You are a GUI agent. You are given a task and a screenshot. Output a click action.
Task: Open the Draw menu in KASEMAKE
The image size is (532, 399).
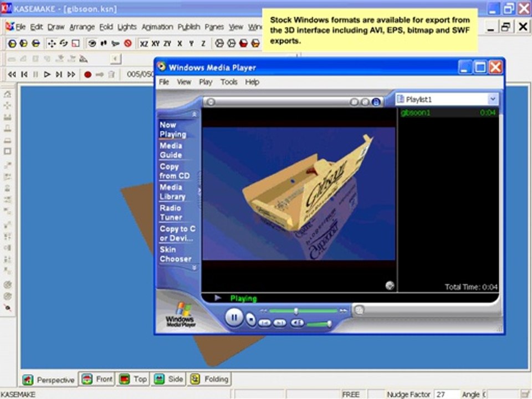pos(56,27)
